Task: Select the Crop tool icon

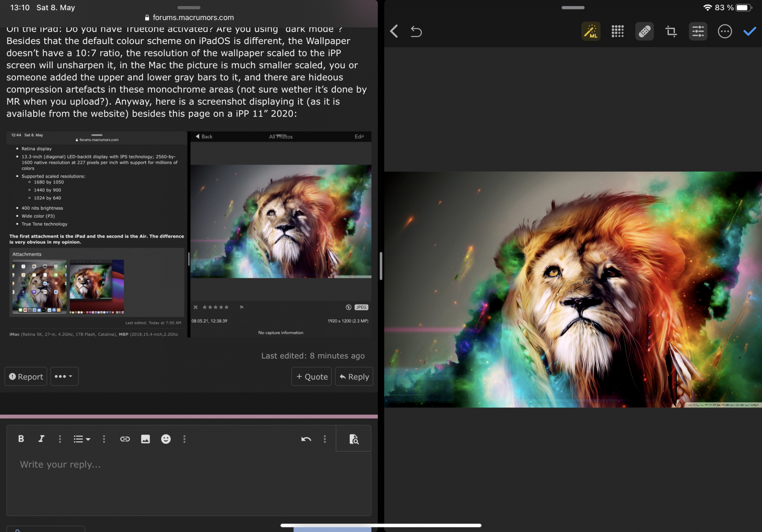Action: (x=671, y=31)
